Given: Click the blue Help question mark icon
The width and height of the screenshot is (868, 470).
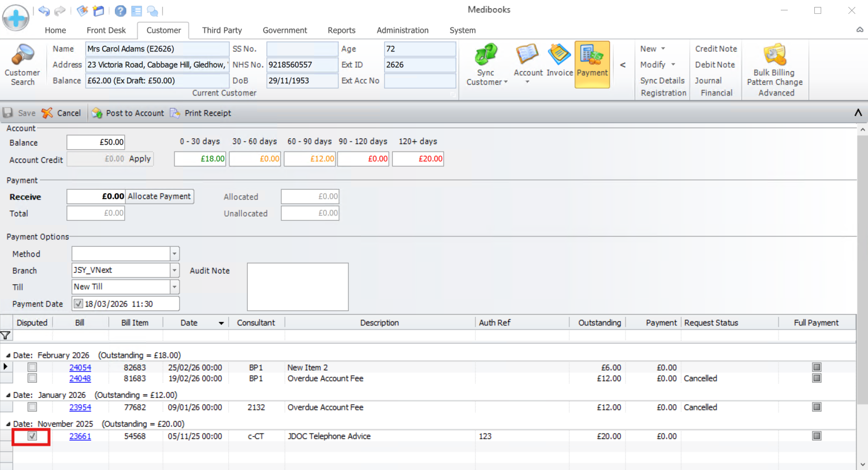Looking at the screenshot, I should click(120, 11).
